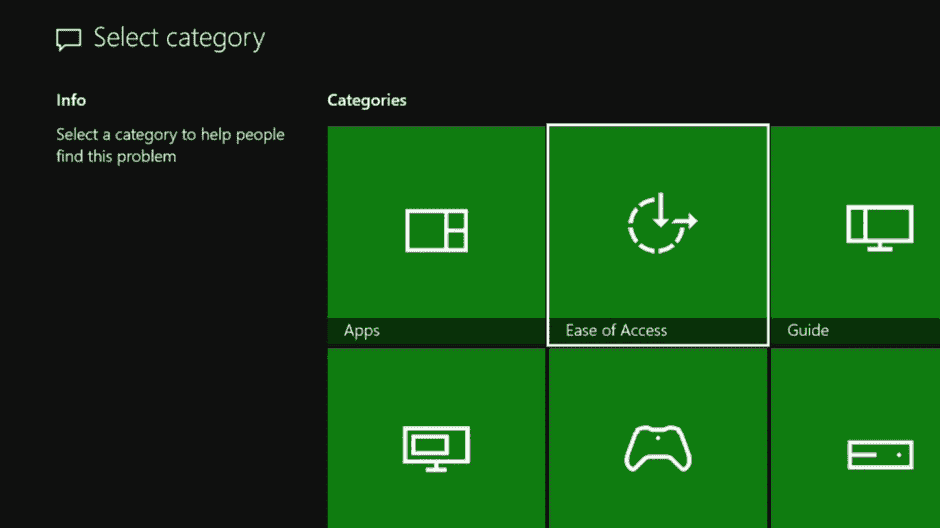Click the speech bubble feedback icon
The width and height of the screenshot is (940, 528).
click(68, 40)
